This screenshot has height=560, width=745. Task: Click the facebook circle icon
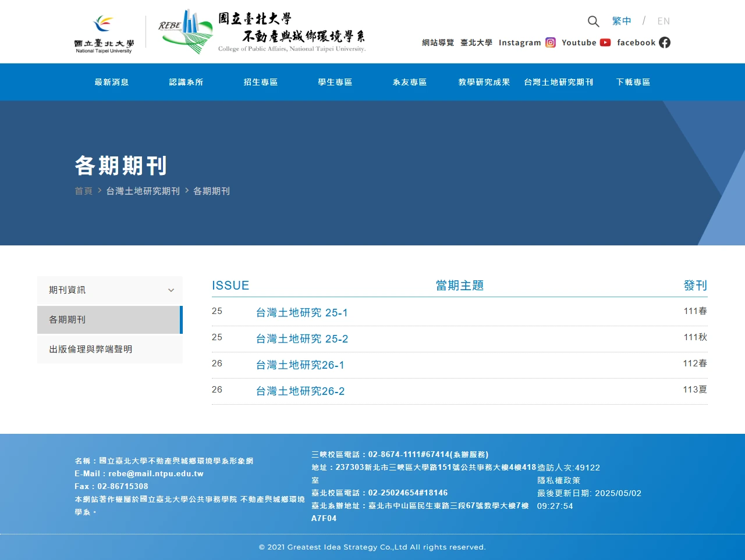(665, 42)
